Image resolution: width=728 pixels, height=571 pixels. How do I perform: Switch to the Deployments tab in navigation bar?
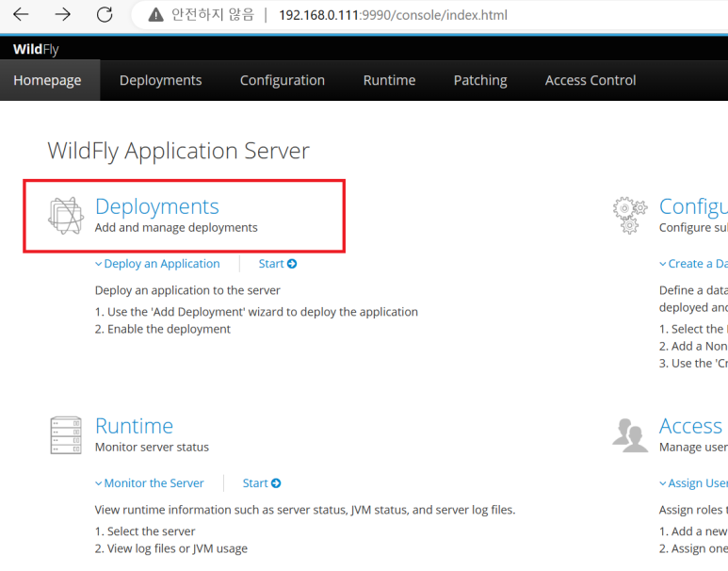click(161, 80)
